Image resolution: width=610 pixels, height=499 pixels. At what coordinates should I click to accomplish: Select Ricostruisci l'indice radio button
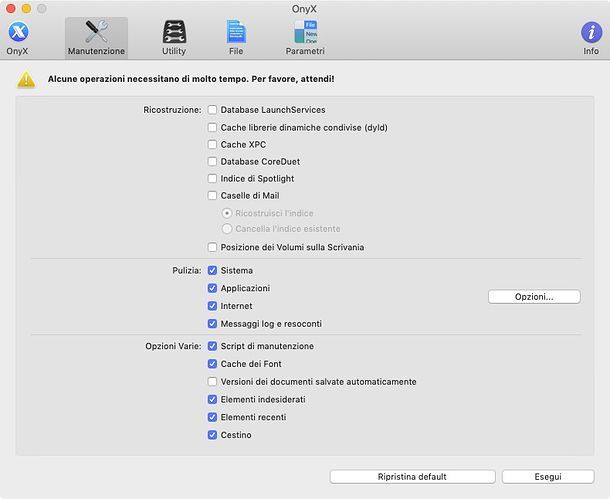coord(227,213)
